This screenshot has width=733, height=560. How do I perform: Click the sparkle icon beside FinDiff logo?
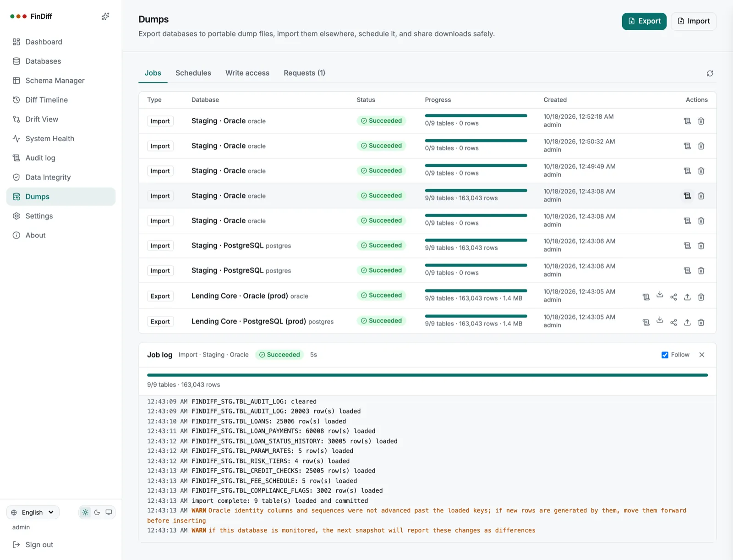pos(105,16)
